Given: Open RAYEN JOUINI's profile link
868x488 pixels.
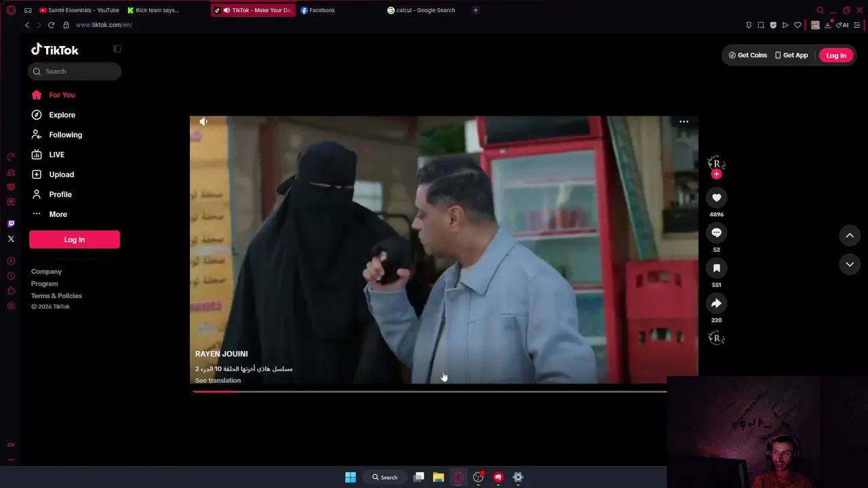Looking at the screenshot, I should [x=222, y=354].
